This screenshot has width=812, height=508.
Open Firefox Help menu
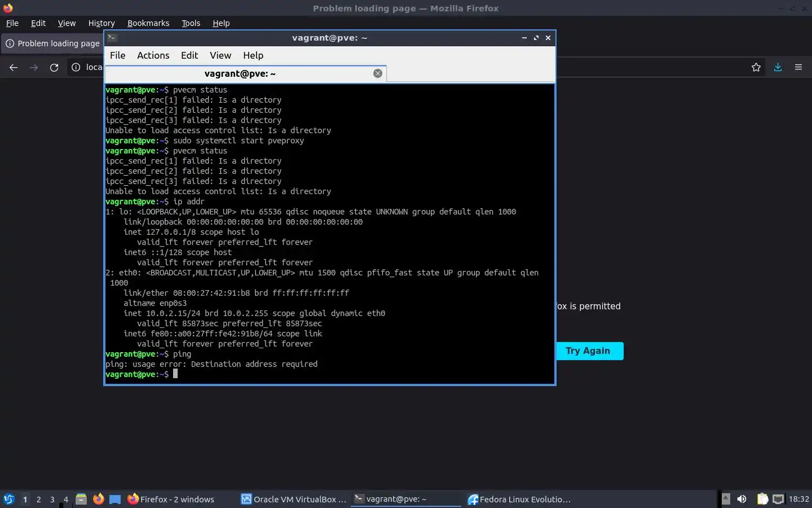click(x=221, y=23)
